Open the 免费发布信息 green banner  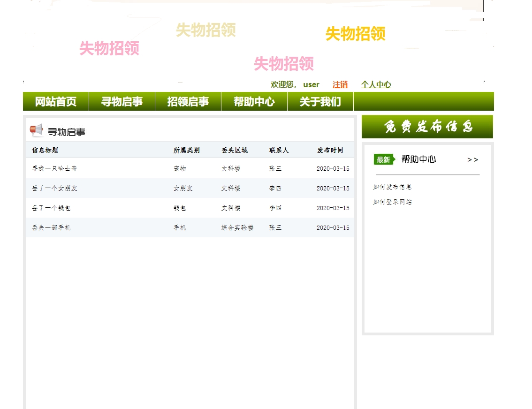point(427,126)
